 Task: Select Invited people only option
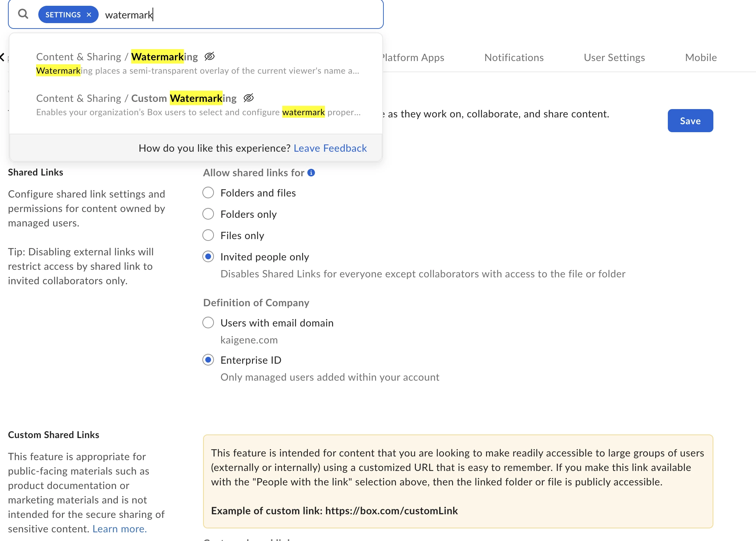click(208, 256)
